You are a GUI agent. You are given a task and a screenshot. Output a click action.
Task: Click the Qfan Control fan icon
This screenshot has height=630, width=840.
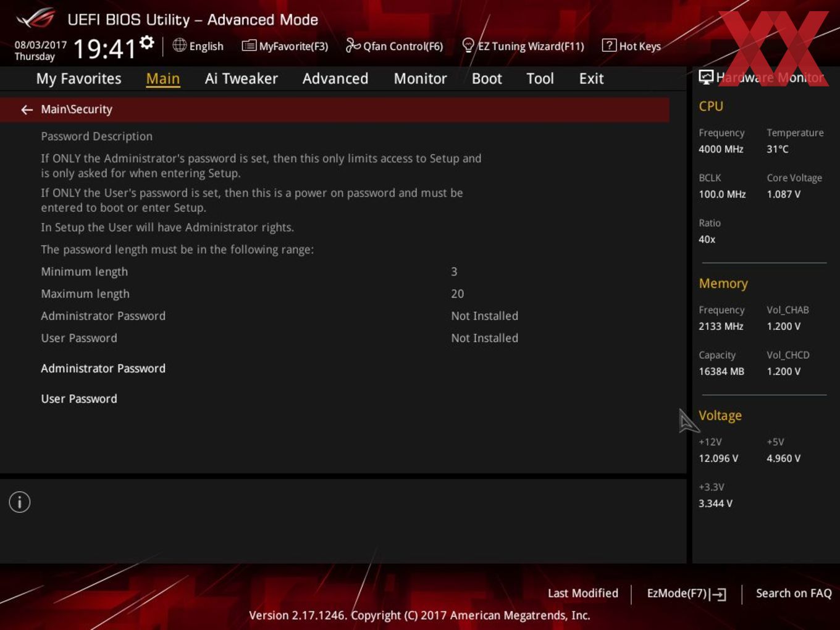pos(353,45)
